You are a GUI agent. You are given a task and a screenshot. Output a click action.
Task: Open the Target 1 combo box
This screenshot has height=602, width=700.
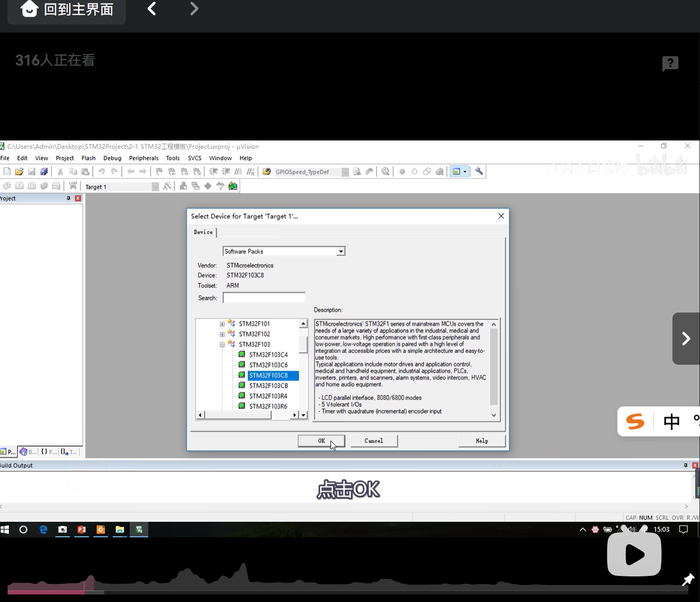(155, 187)
